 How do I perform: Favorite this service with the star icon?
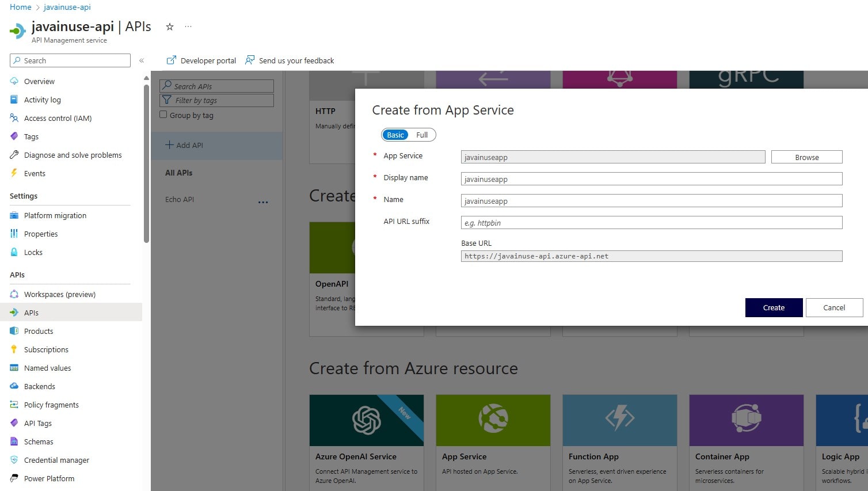[170, 26]
